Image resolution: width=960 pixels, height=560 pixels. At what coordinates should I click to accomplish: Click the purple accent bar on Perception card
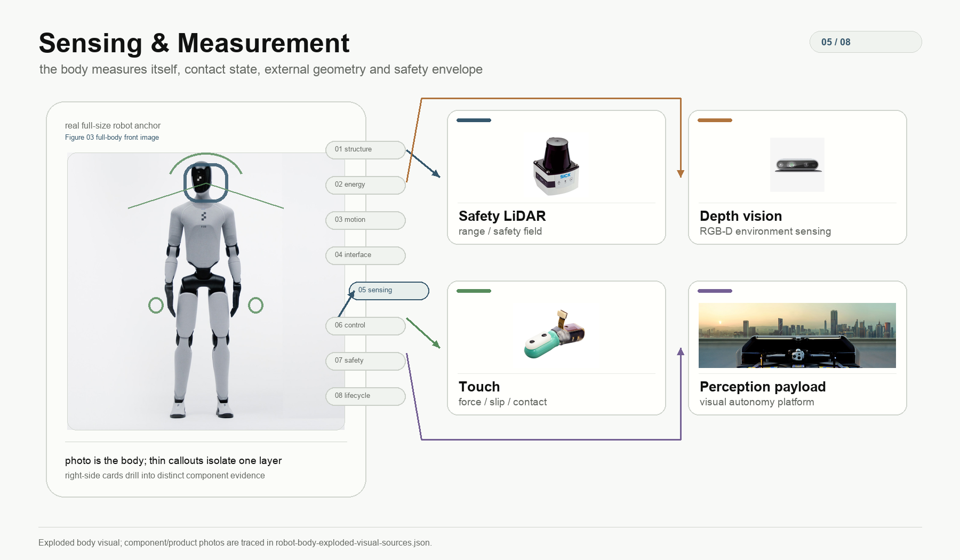click(715, 291)
